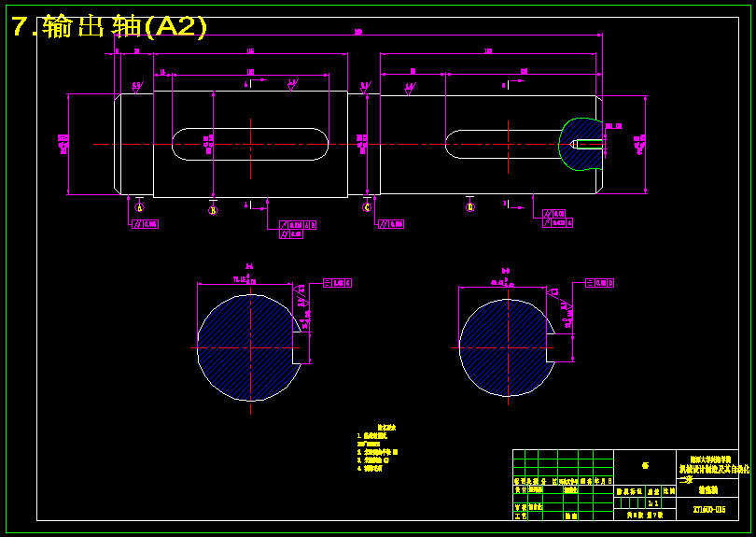This screenshot has height=537, width=756.
Task: Select datum symbol A under the shaft
Action: coord(140,207)
